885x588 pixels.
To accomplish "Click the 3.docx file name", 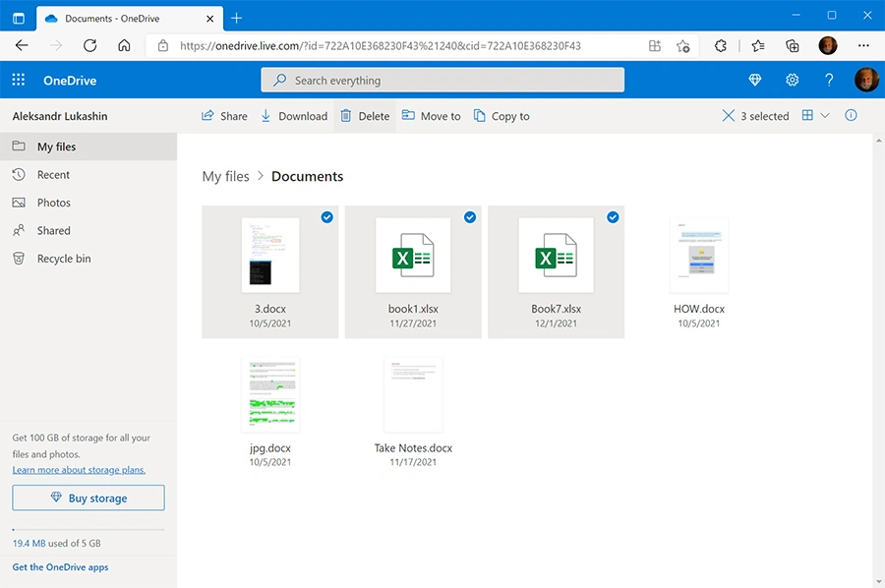I will 270,309.
